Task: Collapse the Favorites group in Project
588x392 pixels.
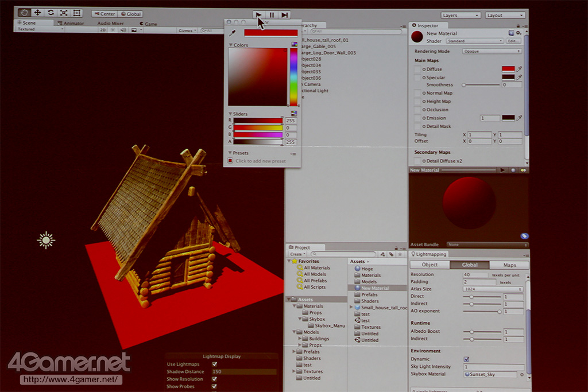Action: click(x=289, y=261)
